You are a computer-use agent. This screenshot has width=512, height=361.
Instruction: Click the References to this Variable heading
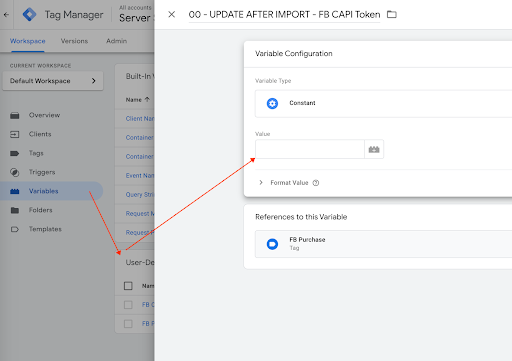(x=301, y=217)
